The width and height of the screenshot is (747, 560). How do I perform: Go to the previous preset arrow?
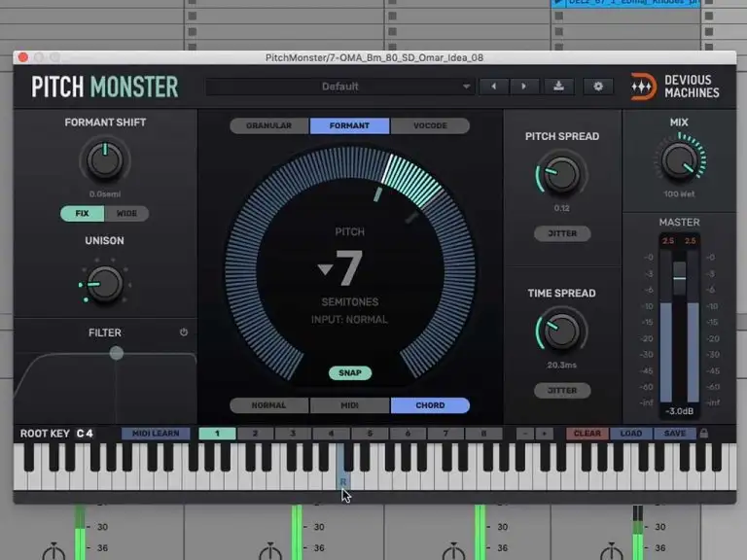click(493, 87)
